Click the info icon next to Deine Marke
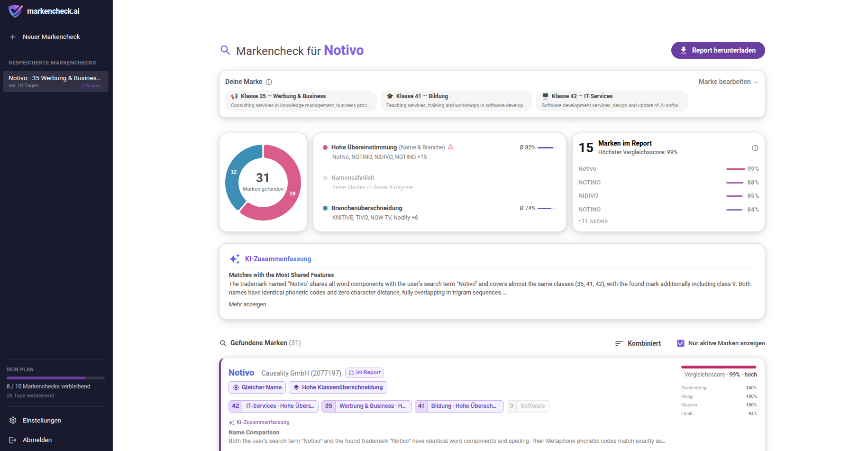This screenshot has height=451, width=868. [x=269, y=82]
